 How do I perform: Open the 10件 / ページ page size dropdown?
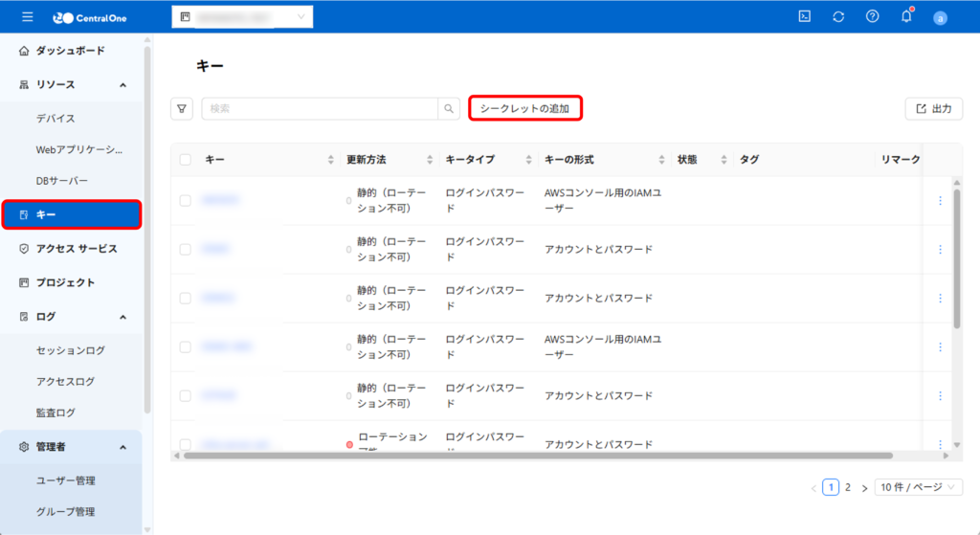click(x=918, y=487)
